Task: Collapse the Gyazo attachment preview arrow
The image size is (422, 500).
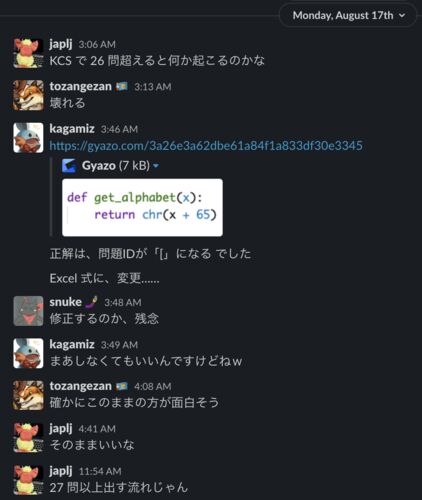Action: coord(156,166)
